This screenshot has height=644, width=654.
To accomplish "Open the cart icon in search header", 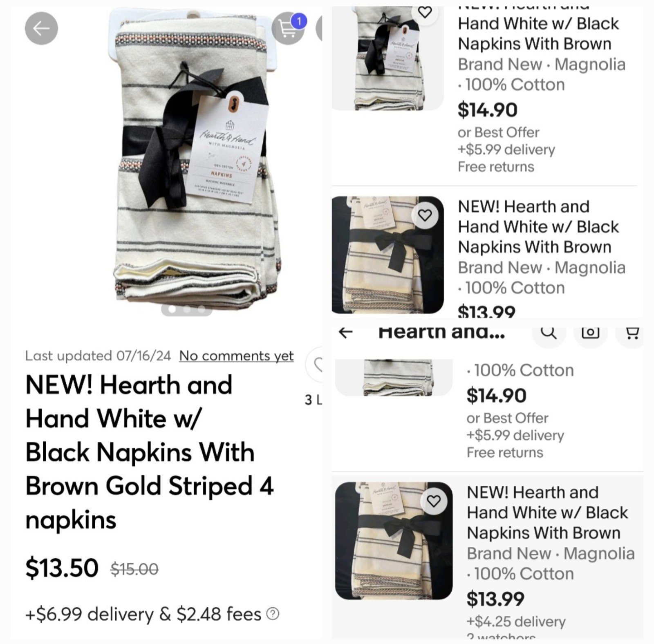I will pyautogui.click(x=632, y=333).
